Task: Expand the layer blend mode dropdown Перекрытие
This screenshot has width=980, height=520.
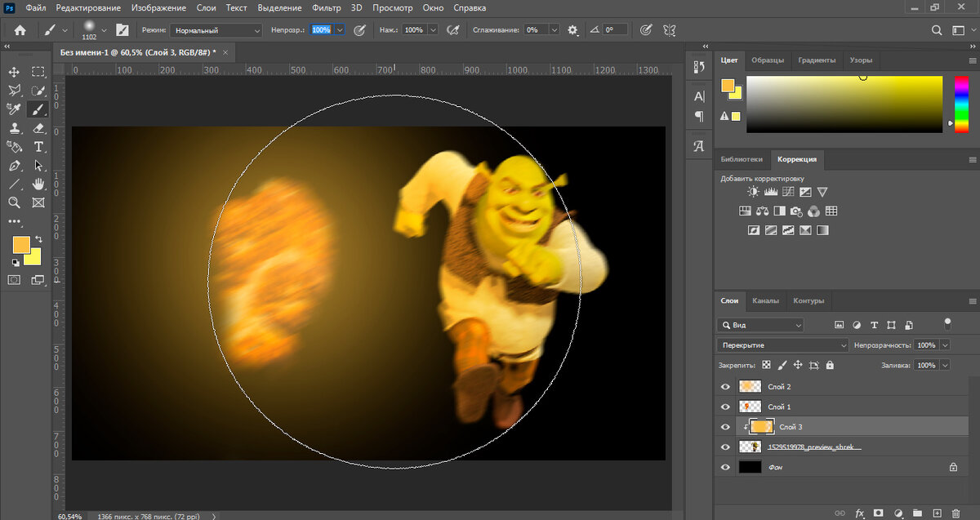Action: coord(783,345)
